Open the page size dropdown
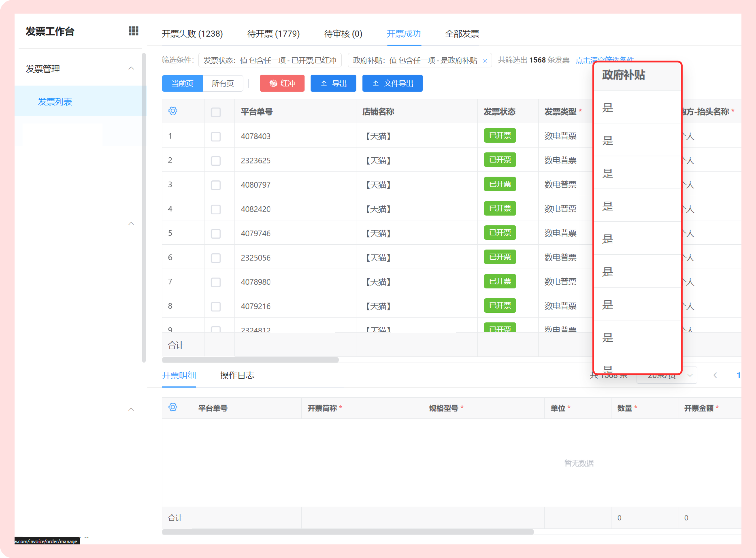756x558 pixels. [x=667, y=375]
